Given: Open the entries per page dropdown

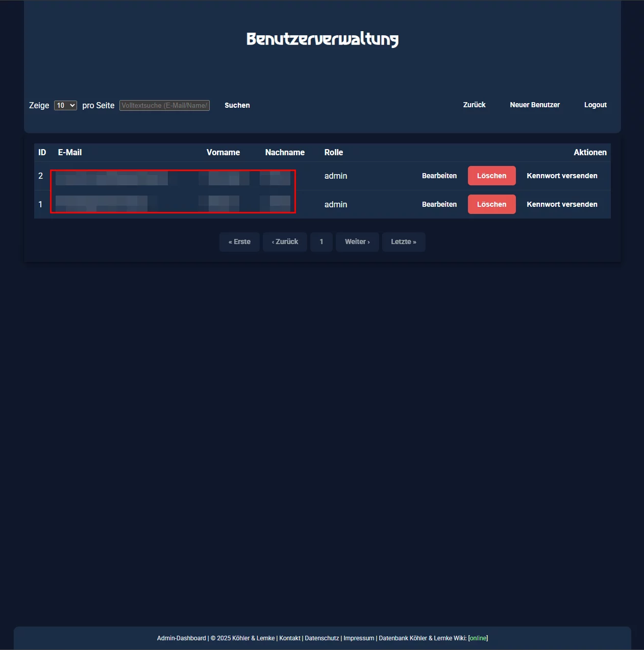Looking at the screenshot, I should 65,105.
